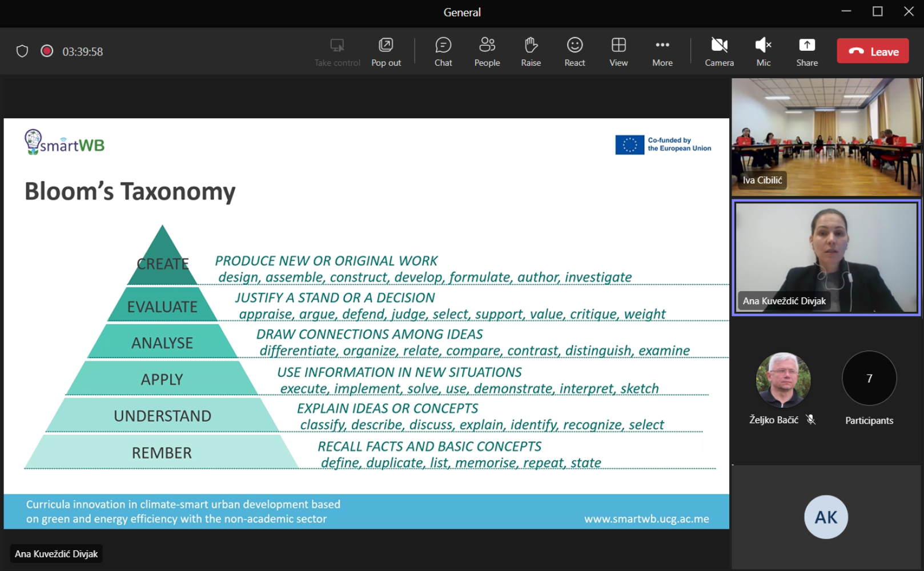Viewport: 924px width, 571px height.
Task: Pop out the shared content
Action: pyautogui.click(x=386, y=51)
